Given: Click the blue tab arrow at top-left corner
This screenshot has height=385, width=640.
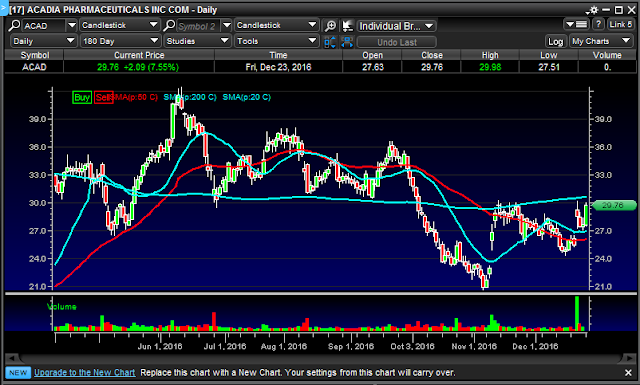Looking at the screenshot, I should [3, 8].
